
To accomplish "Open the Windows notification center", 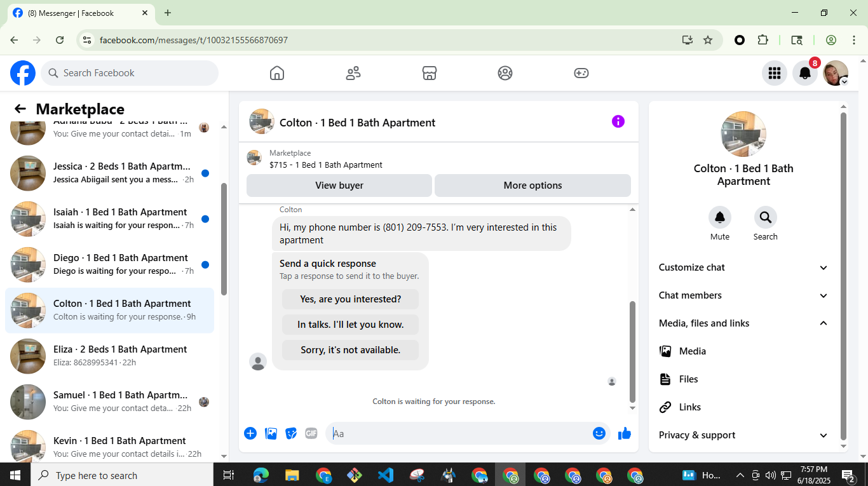I will point(849,475).
